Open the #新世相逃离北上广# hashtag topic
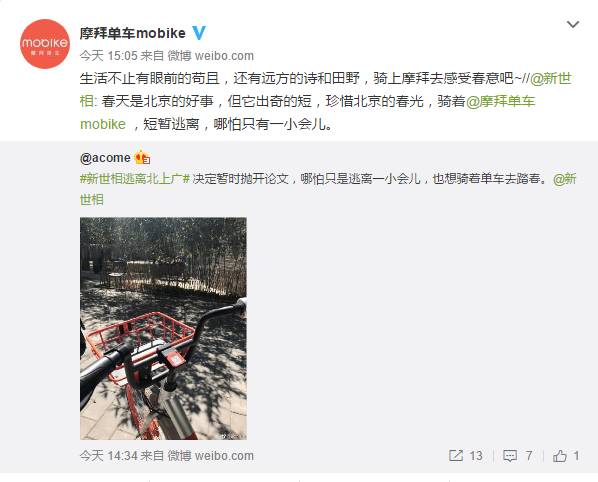598x482 pixels. click(135, 178)
